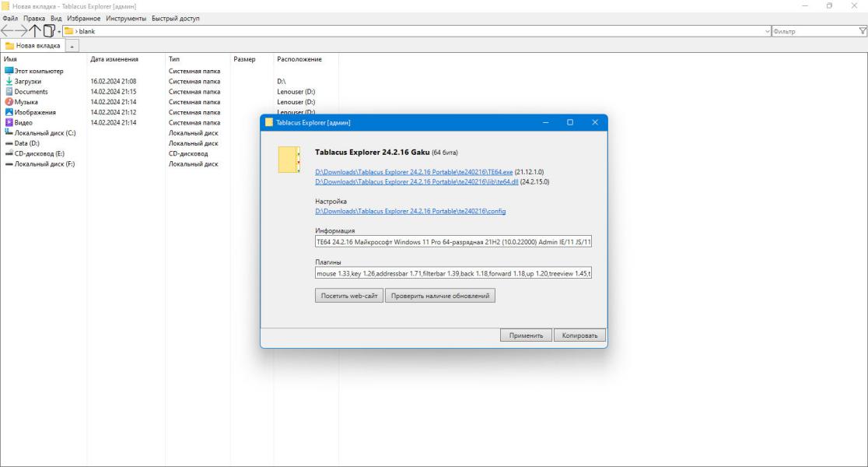Open the Быстрый доступ menu

click(x=176, y=18)
